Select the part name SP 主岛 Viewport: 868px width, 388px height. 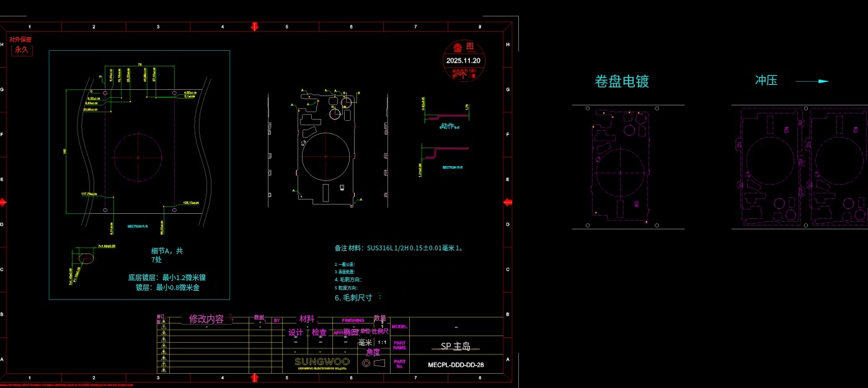456,346
